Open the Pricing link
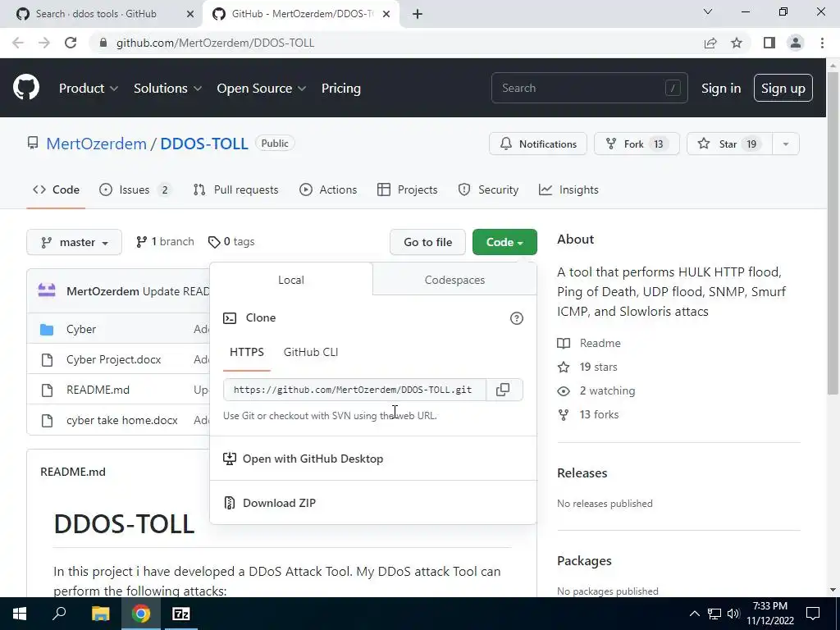The image size is (840, 630). click(x=341, y=89)
